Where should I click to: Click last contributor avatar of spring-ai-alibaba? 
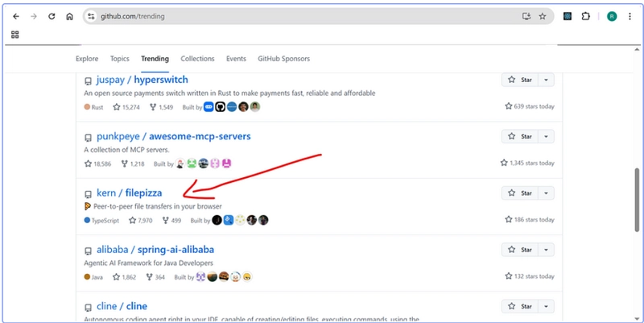click(247, 277)
